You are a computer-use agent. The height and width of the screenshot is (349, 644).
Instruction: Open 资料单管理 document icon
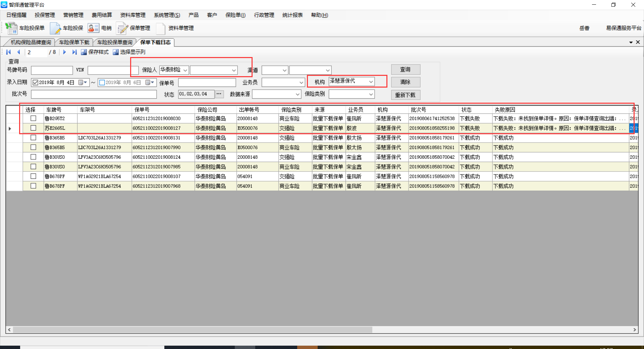[161, 28]
